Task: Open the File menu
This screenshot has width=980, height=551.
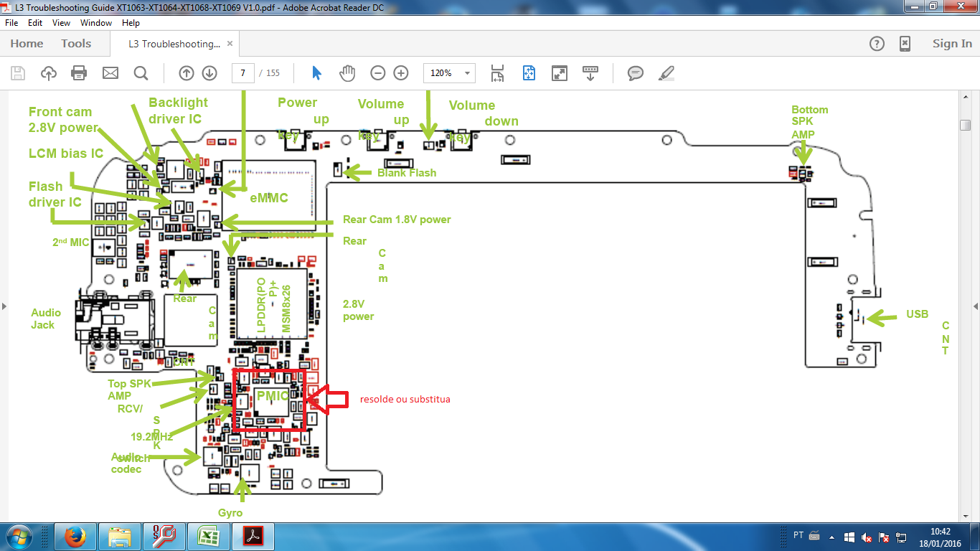Action: click(x=11, y=23)
